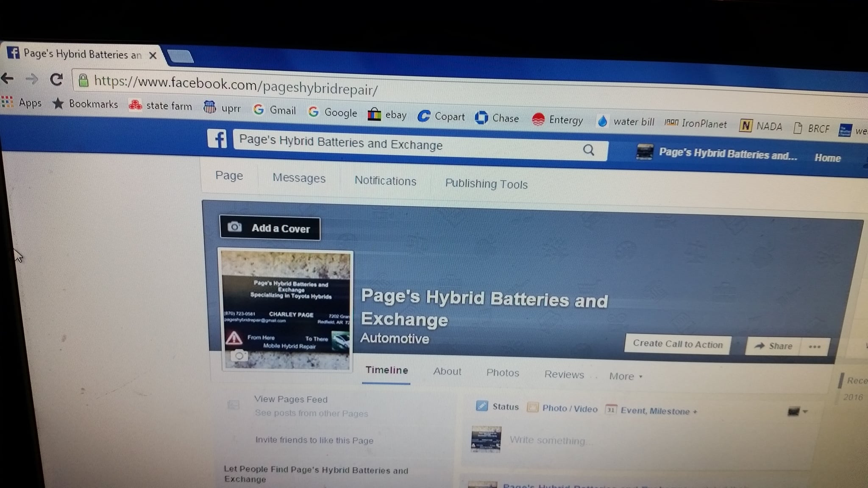Click the browser forward arrow

coord(32,79)
